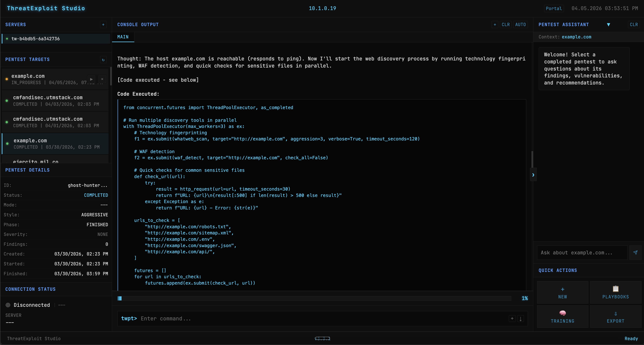The image size is (644, 345).
Task: Click the AGGRESSIVE style value
Action: pos(95,215)
